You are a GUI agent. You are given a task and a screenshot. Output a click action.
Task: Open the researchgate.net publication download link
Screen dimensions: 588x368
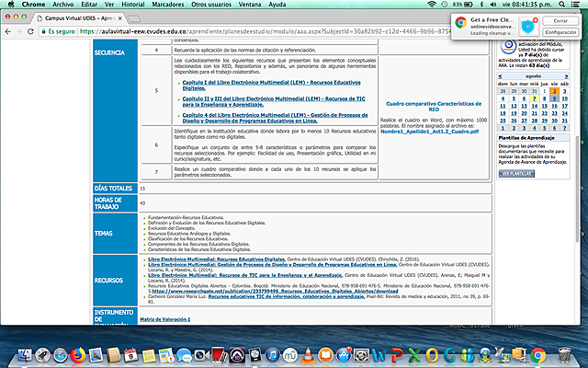tap(275, 291)
